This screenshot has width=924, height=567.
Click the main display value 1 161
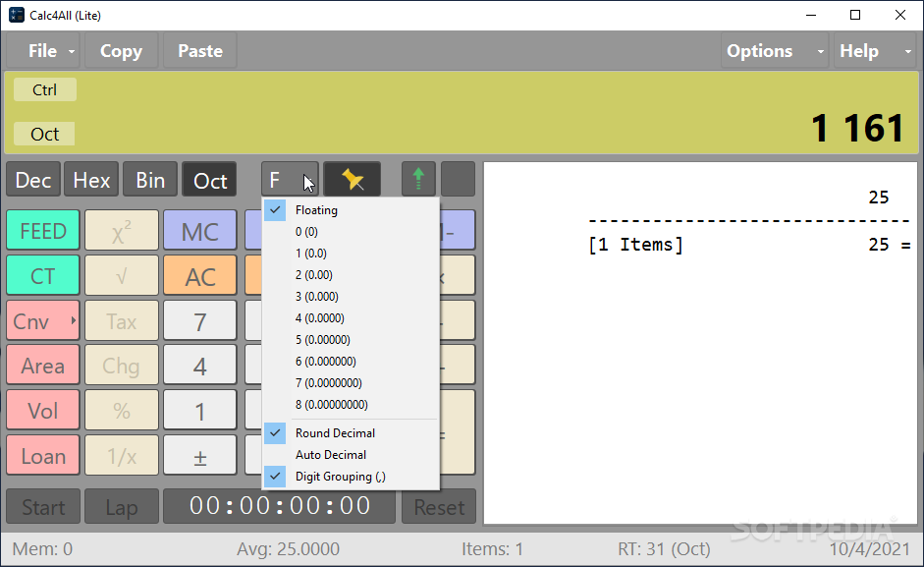tap(857, 128)
